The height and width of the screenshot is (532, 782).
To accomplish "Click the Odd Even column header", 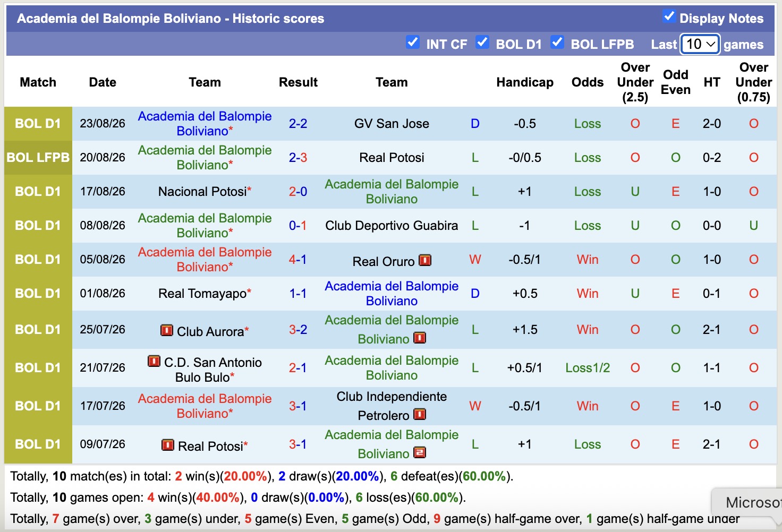I will point(676,82).
